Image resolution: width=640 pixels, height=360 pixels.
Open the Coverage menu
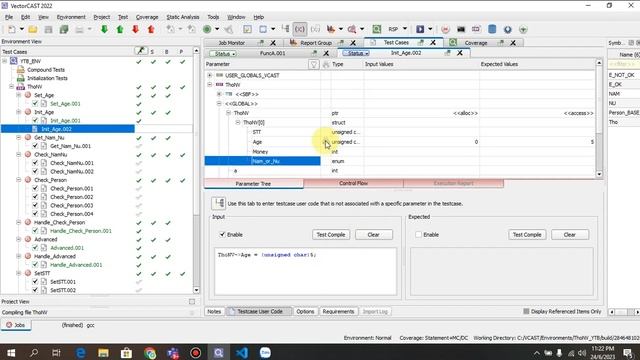[x=147, y=17]
